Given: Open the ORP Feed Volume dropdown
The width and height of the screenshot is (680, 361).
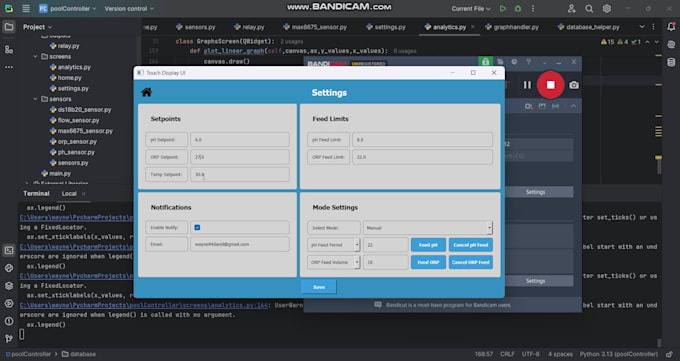Looking at the screenshot, I should (x=333, y=262).
